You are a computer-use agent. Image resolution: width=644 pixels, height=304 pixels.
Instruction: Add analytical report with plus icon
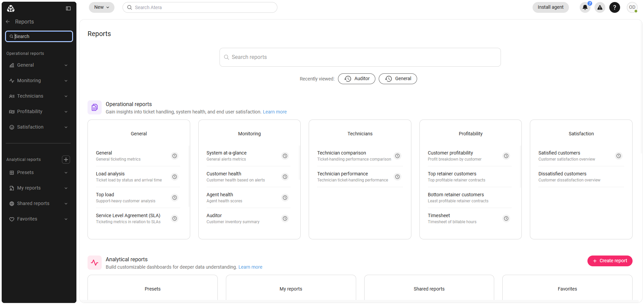click(66, 160)
